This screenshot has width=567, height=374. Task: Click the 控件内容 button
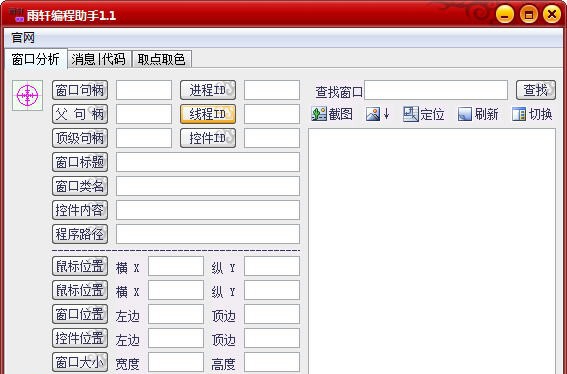click(x=80, y=210)
